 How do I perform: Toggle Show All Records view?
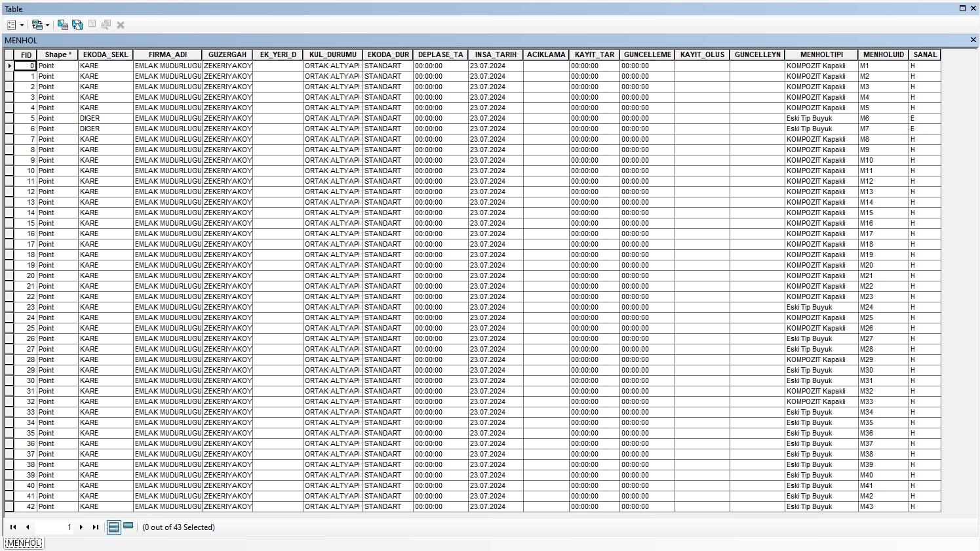(x=113, y=527)
